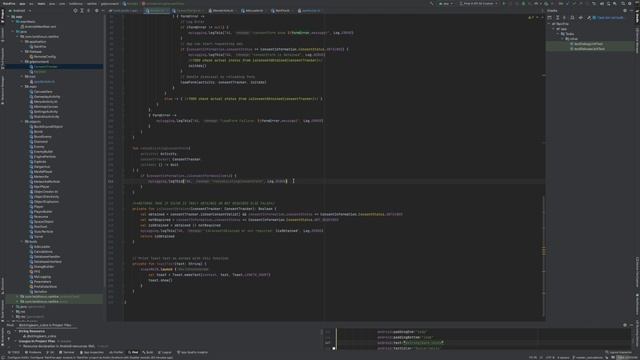
Task: Select Diamond class in objects package
Action: pos(39,142)
